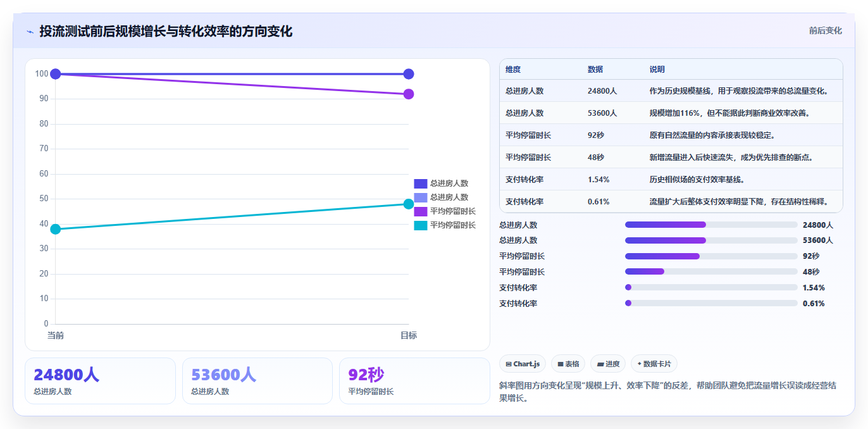Click the lightning icon beside the title
The width and height of the screenshot is (868, 429).
tap(30, 32)
